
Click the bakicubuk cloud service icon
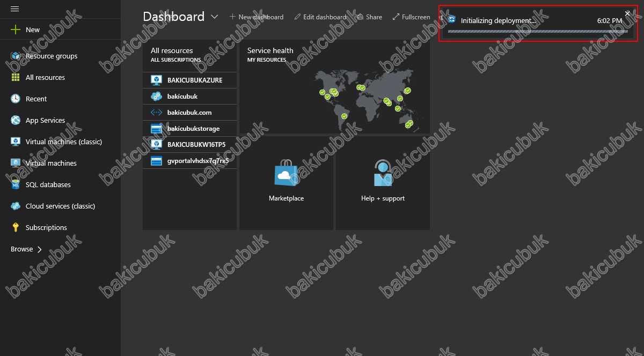point(156,97)
